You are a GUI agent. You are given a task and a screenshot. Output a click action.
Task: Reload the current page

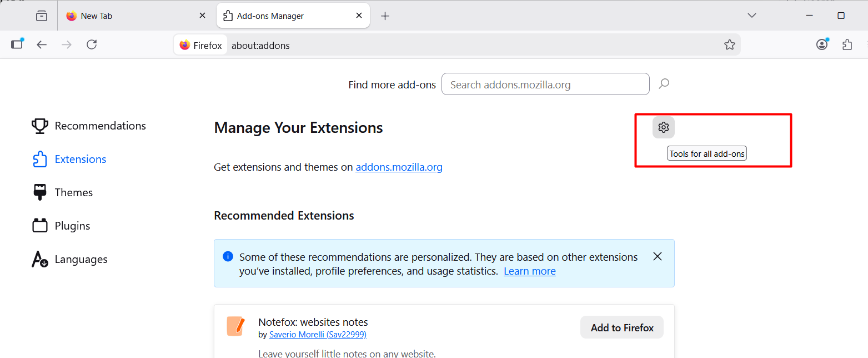(x=92, y=45)
